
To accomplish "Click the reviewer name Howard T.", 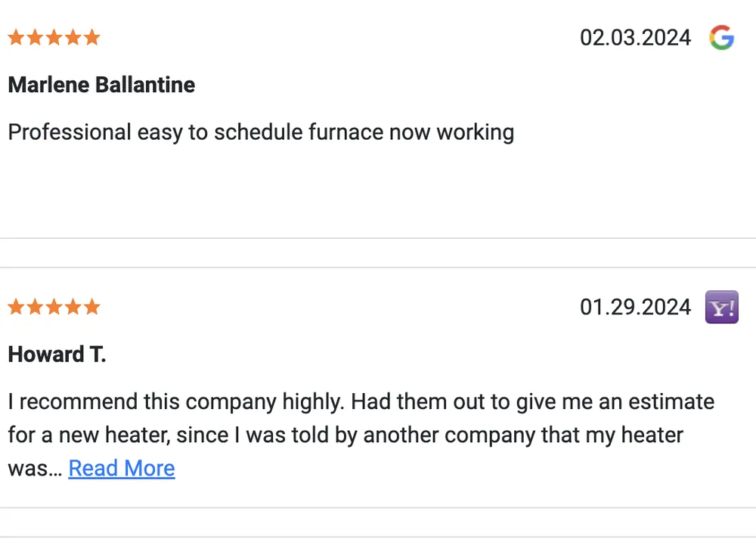I will coord(57,355).
